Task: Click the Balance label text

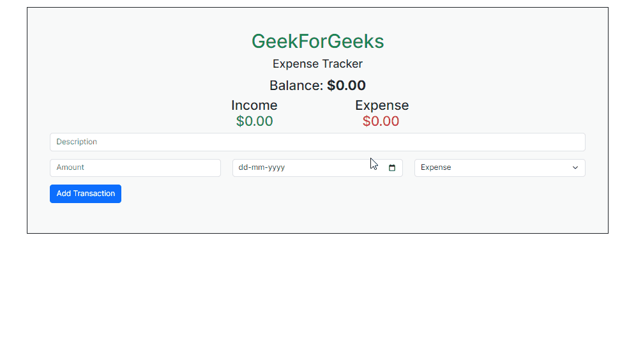Action: coord(296,86)
